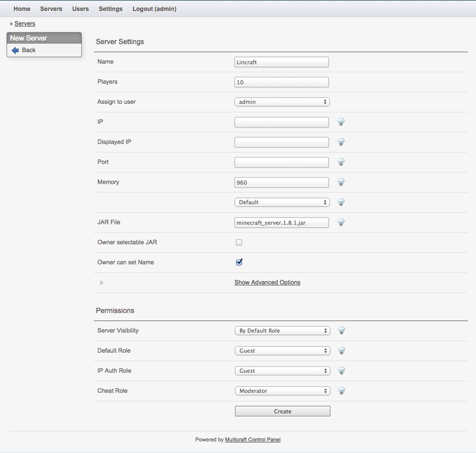Click the IP Auth Role help bulb
The height and width of the screenshot is (453, 476).
click(x=341, y=370)
